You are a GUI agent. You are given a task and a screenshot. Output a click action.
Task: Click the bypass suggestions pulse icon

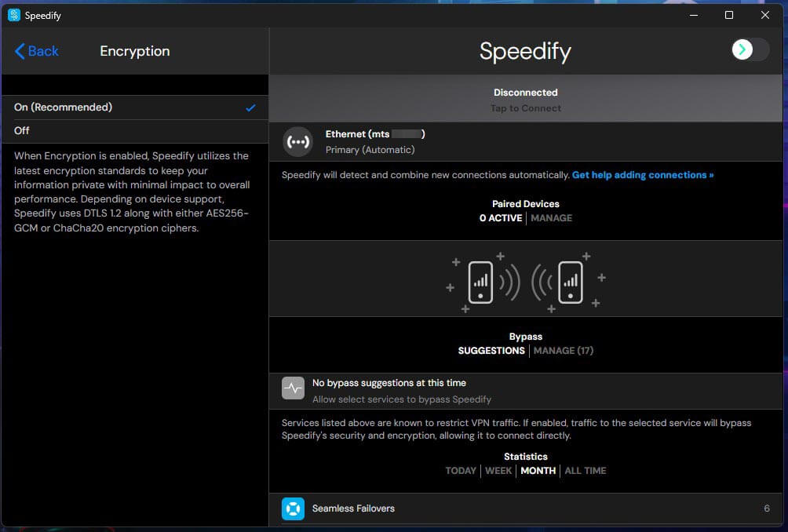tap(293, 388)
